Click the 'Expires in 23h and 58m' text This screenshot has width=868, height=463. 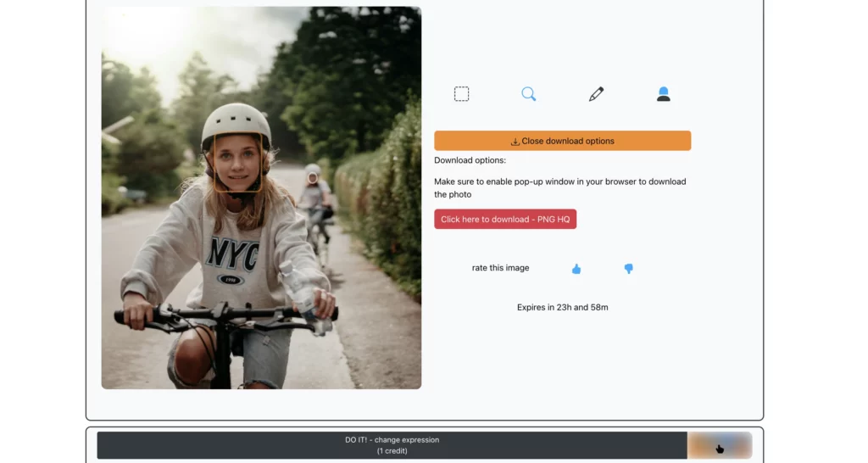[562, 307]
